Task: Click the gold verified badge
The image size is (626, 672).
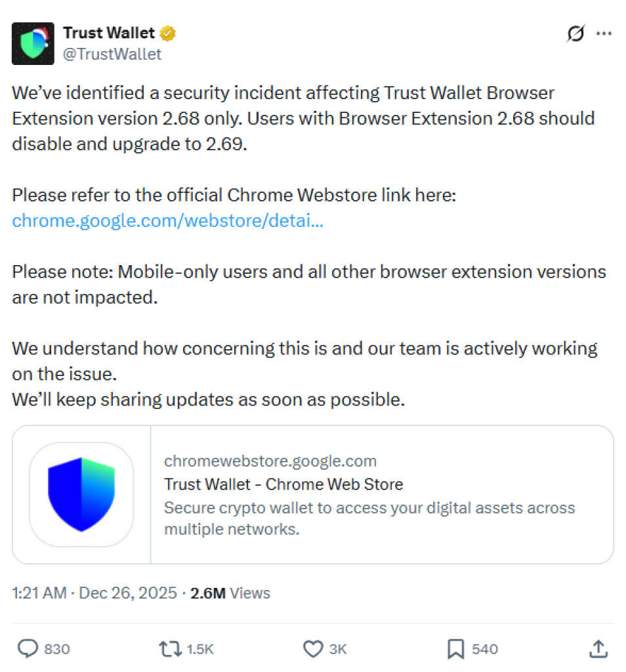Action: 169,33
